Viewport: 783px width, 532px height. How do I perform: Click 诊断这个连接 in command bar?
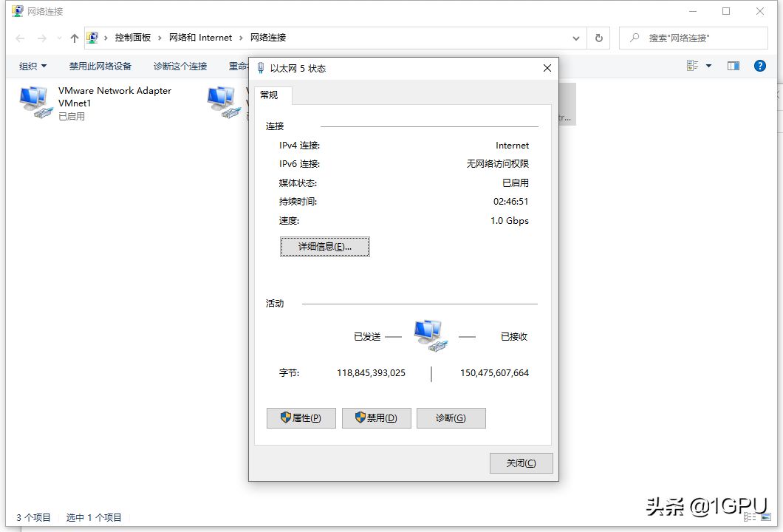[180, 66]
